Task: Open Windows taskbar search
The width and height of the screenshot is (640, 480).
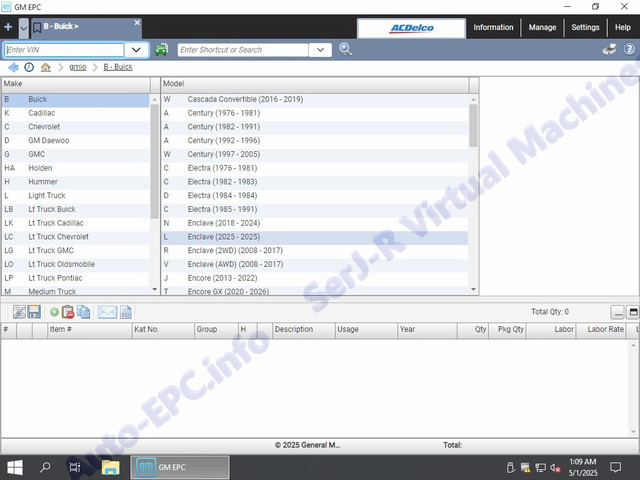Action: coord(45,467)
